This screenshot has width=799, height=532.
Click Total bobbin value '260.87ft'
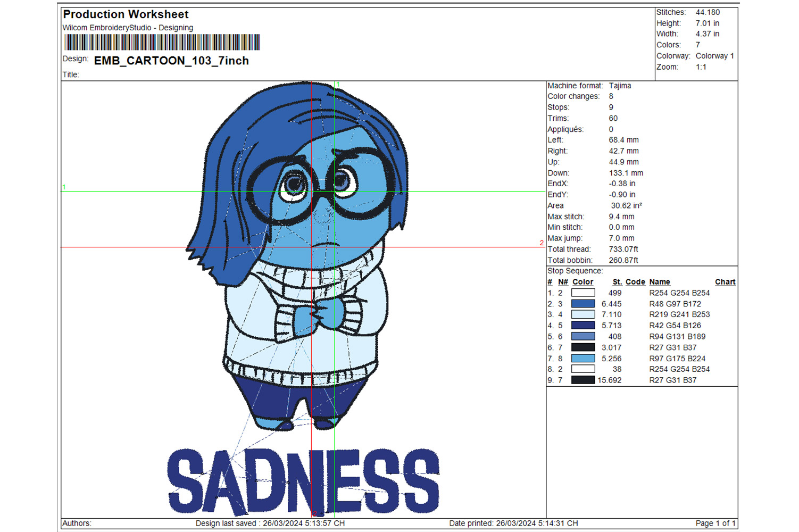pyautogui.click(x=623, y=260)
